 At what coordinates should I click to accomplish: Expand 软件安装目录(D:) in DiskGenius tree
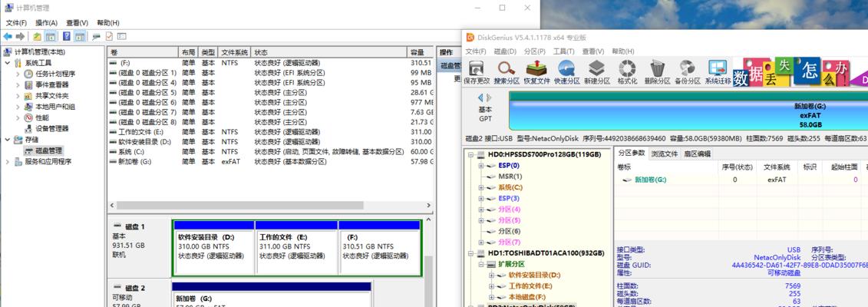click(491, 275)
